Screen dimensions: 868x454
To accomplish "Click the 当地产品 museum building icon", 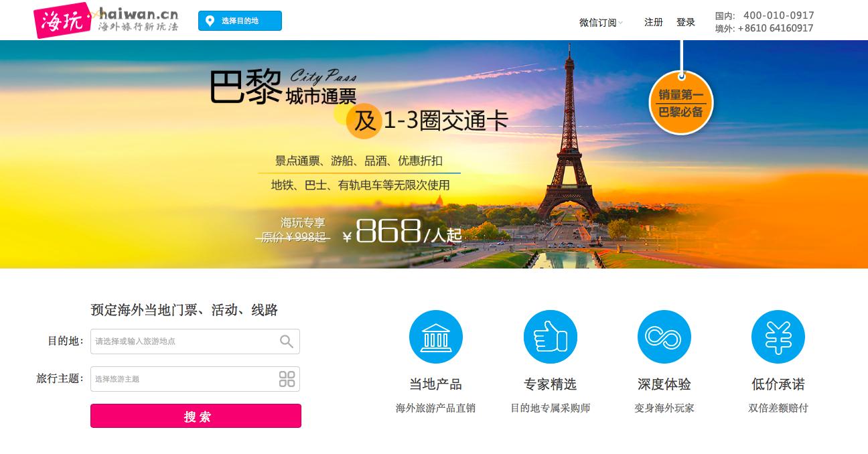I will click(436, 337).
